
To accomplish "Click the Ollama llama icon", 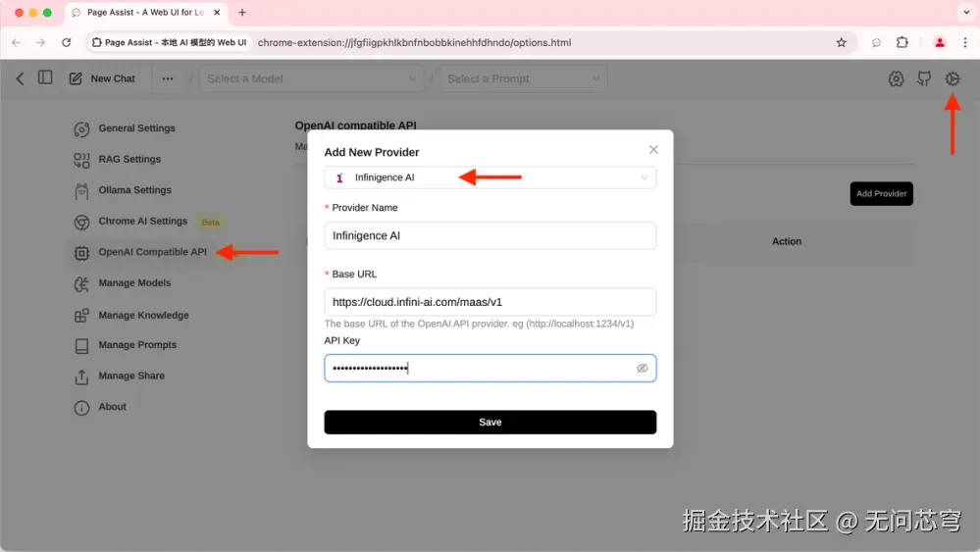I will [81, 191].
